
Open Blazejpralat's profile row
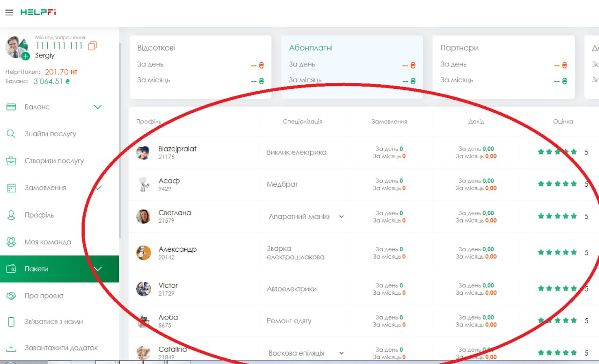[177, 152]
